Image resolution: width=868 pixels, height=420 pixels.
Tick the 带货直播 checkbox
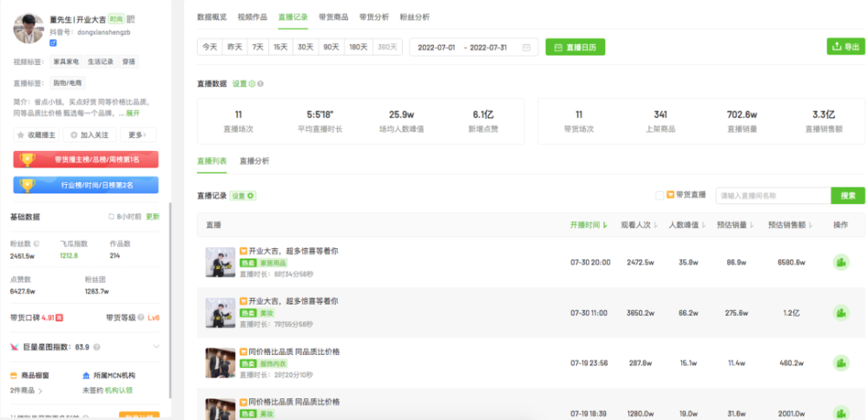pos(660,195)
